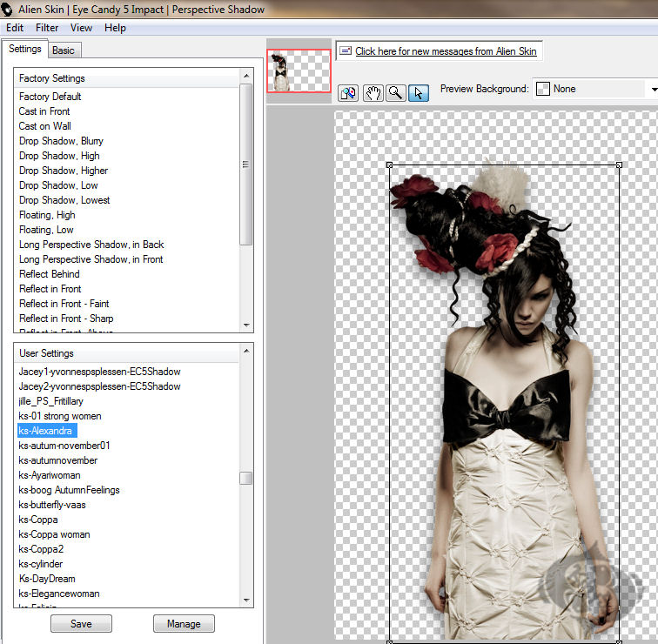Select the Hand pan tool
Screen dimensions: 658x644
373,93
